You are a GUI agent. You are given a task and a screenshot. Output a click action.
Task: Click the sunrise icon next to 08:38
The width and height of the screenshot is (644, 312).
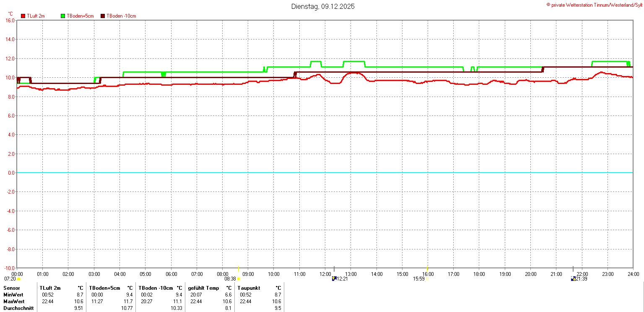(239, 279)
